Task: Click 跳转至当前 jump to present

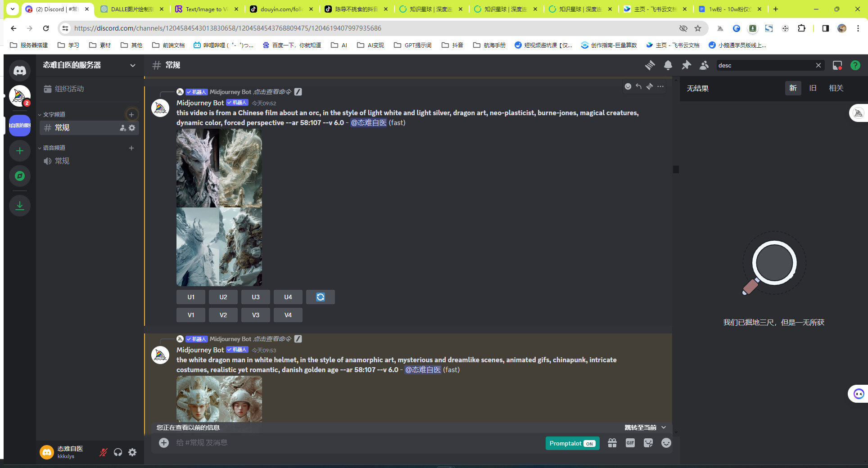Action: (645, 427)
